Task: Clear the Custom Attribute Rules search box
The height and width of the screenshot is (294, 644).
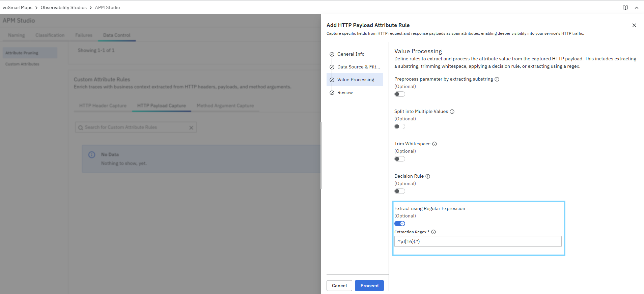Action: tap(191, 127)
